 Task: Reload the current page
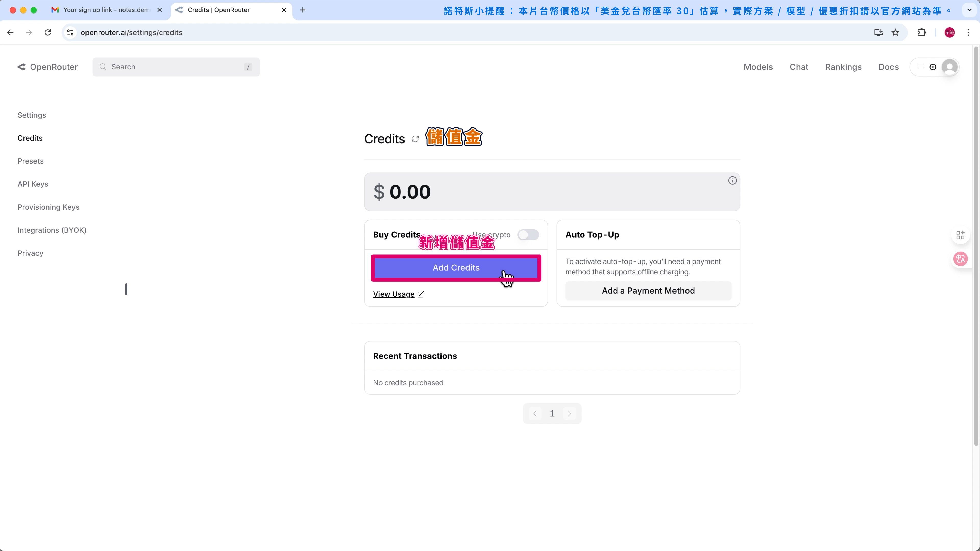[x=48, y=32]
